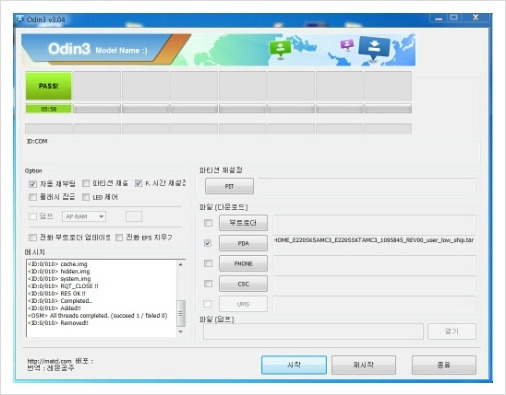The image size is (506, 395).
Task: Click the UMS file button
Action: pyautogui.click(x=243, y=304)
